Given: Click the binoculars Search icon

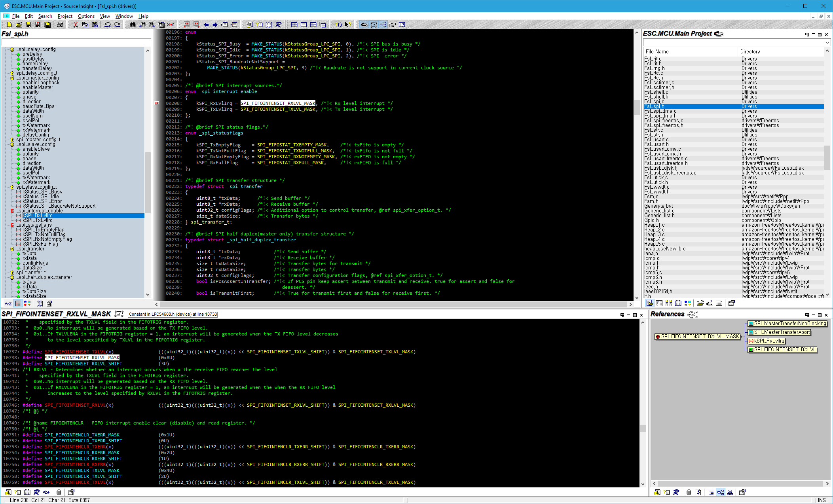Looking at the screenshot, I should pyautogui.click(x=133, y=25).
